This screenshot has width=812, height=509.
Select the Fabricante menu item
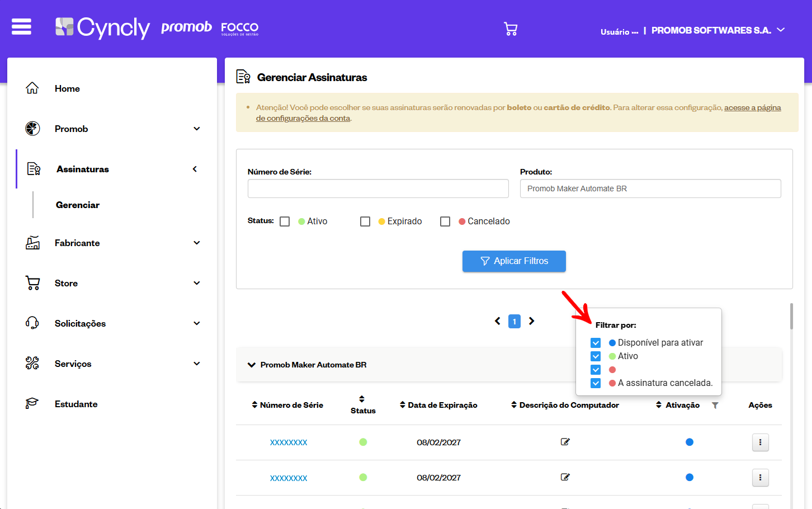click(77, 243)
